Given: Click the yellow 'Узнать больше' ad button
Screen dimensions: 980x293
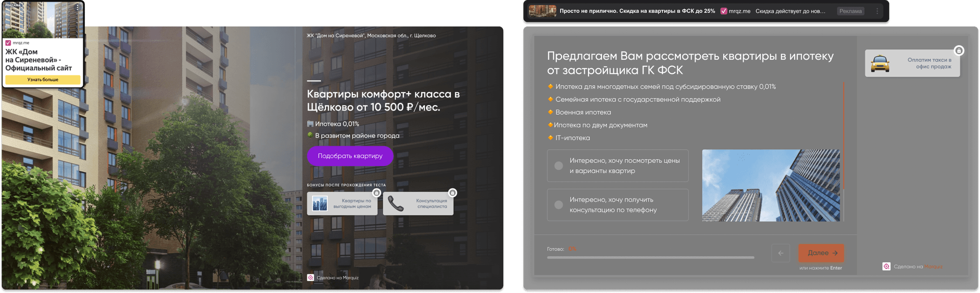Looking at the screenshot, I should pyautogui.click(x=43, y=80).
